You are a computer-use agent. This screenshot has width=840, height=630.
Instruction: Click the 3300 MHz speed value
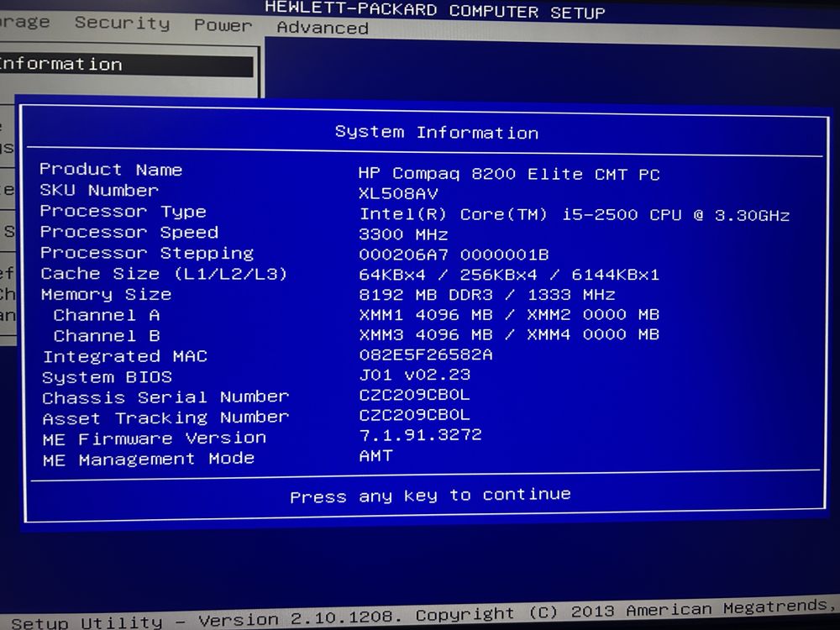click(403, 234)
